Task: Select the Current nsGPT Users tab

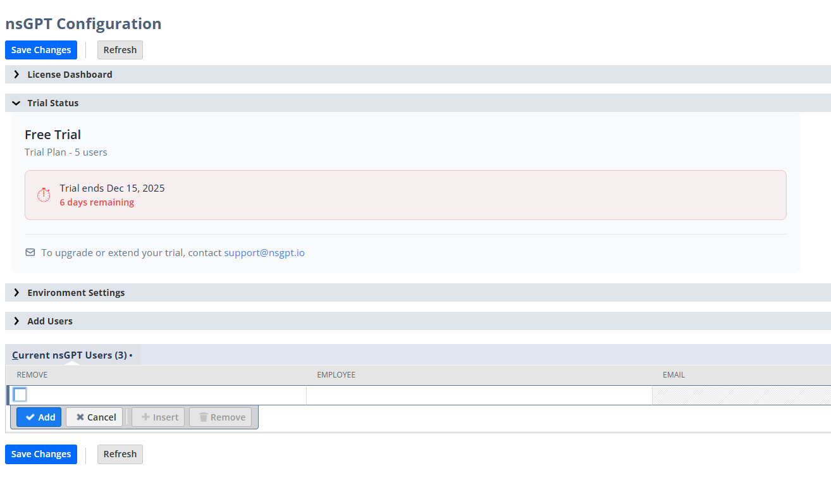Action: (x=70, y=355)
